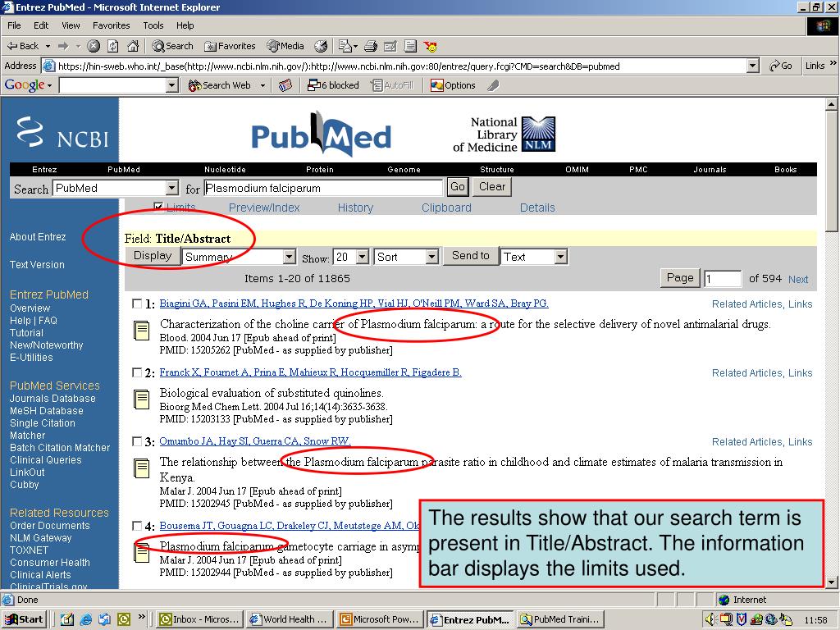The width and height of the screenshot is (840, 630).
Task: Open the Back button history dropdown arrow
Action: point(48,46)
